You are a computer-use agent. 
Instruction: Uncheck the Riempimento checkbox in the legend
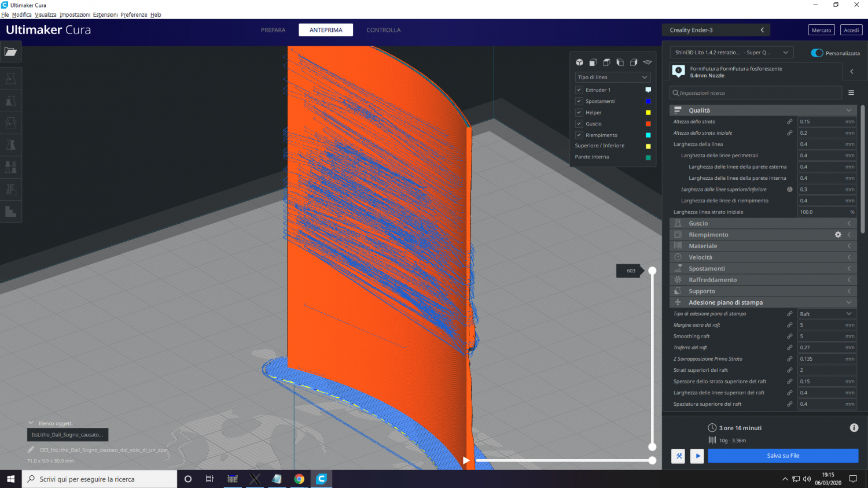click(579, 135)
